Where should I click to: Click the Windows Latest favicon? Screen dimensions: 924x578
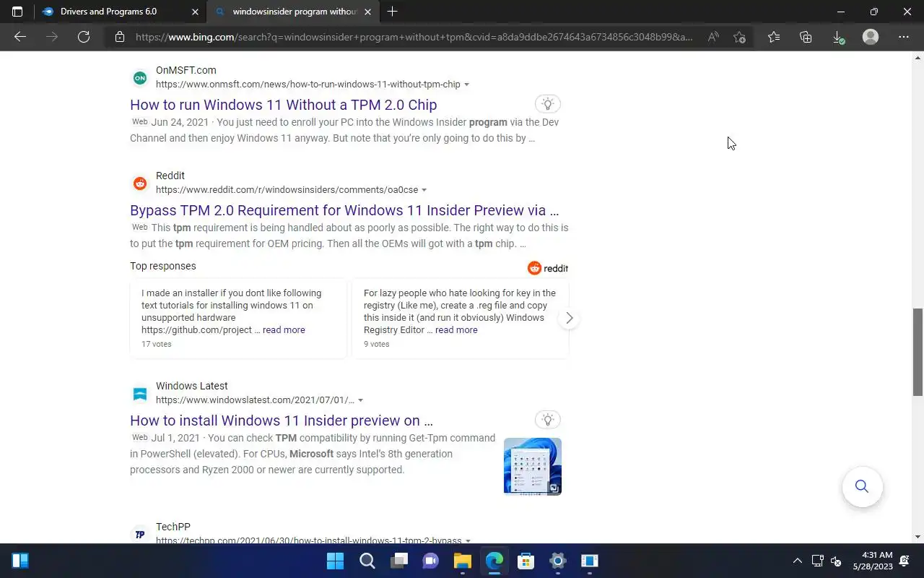(x=140, y=394)
